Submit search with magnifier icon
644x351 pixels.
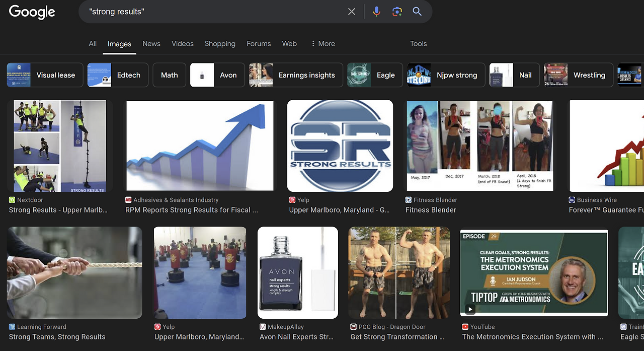(x=417, y=12)
